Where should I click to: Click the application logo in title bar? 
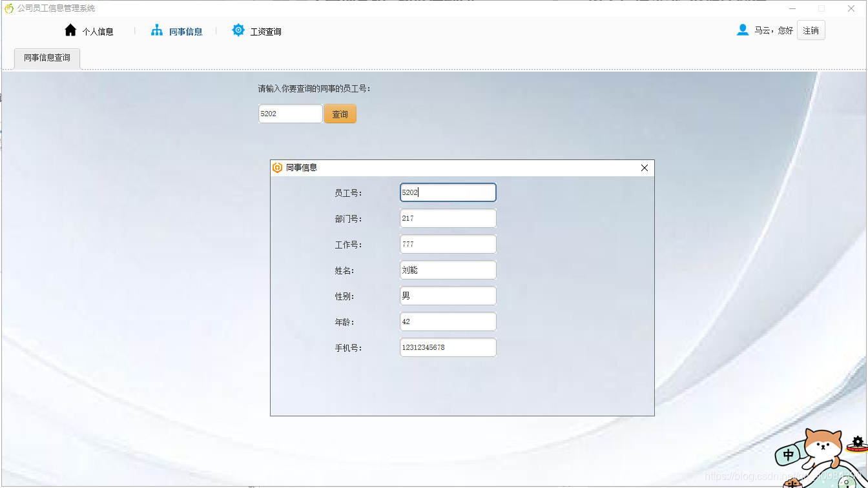coord(9,8)
